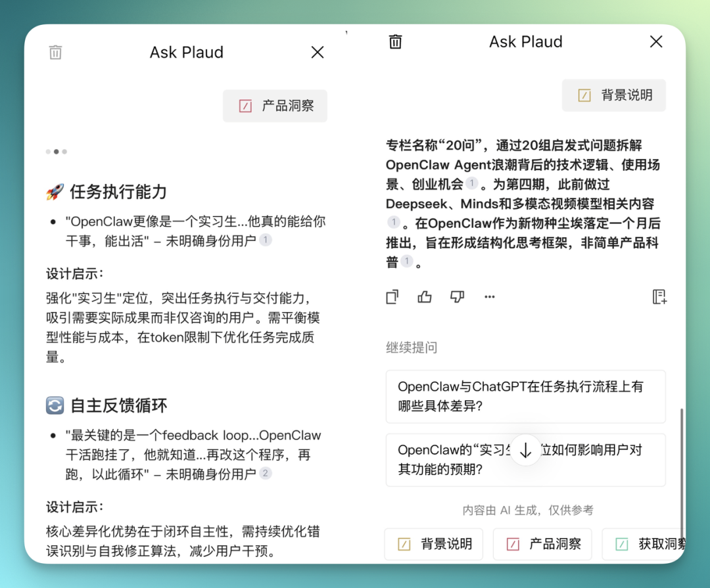The width and height of the screenshot is (710, 588).
Task: Open citation 1 after 创业机会
Action: coord(471,183)
